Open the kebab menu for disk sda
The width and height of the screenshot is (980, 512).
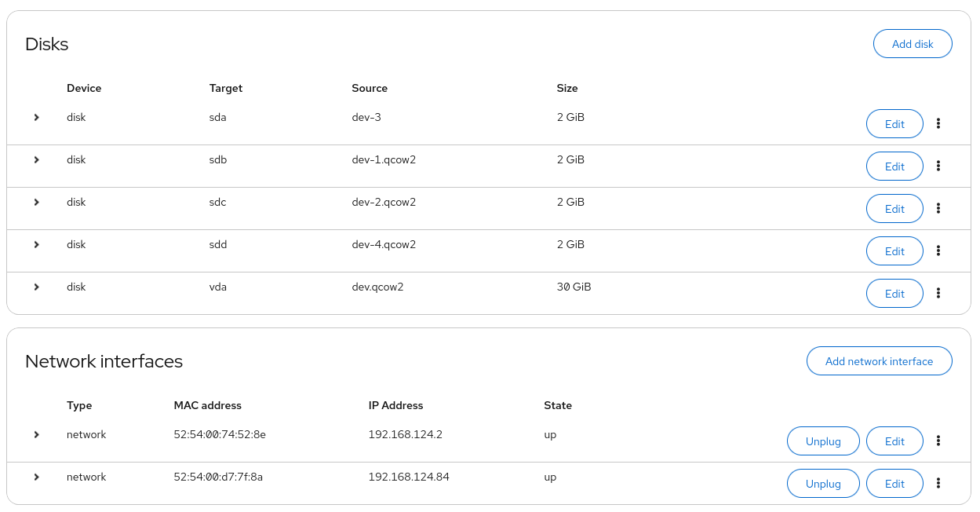click(x=938, y=123)
